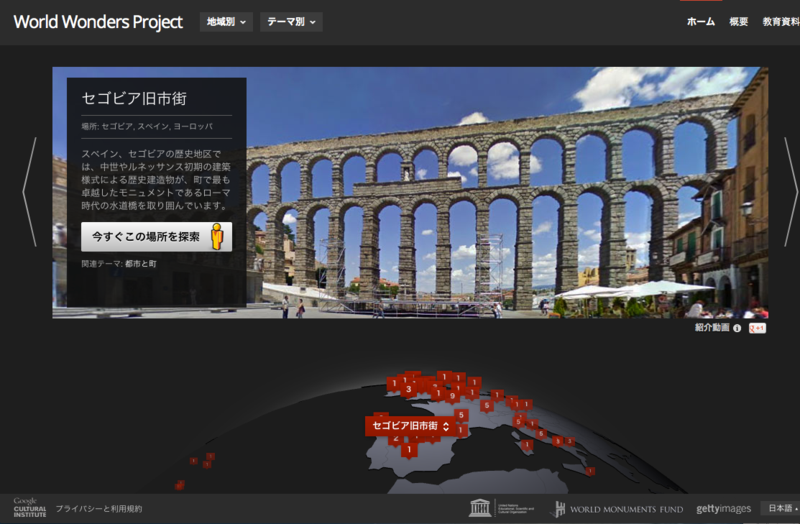Viewport: 800px width, 524px height.
Task: Click the yellow Pegman Street View icon
Action: pos(217,237)
